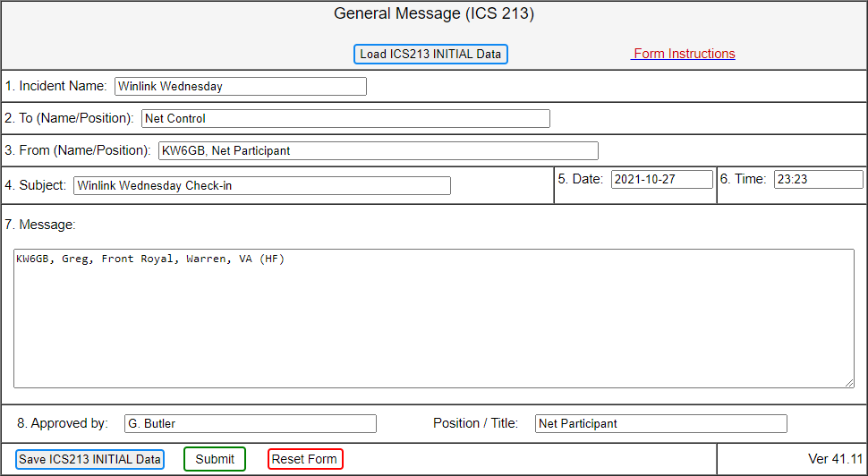Click the Position / Title input field
The height and width of the screenshot is (476, 868).
tap(660, 424)
